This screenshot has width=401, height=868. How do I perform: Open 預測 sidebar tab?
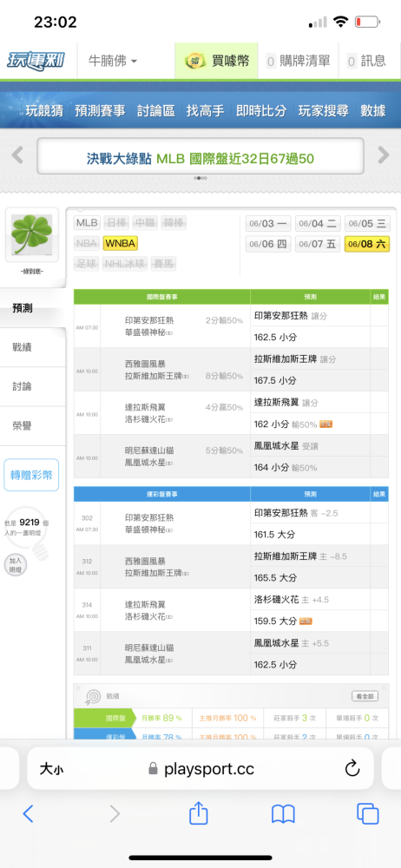[32, 308]
